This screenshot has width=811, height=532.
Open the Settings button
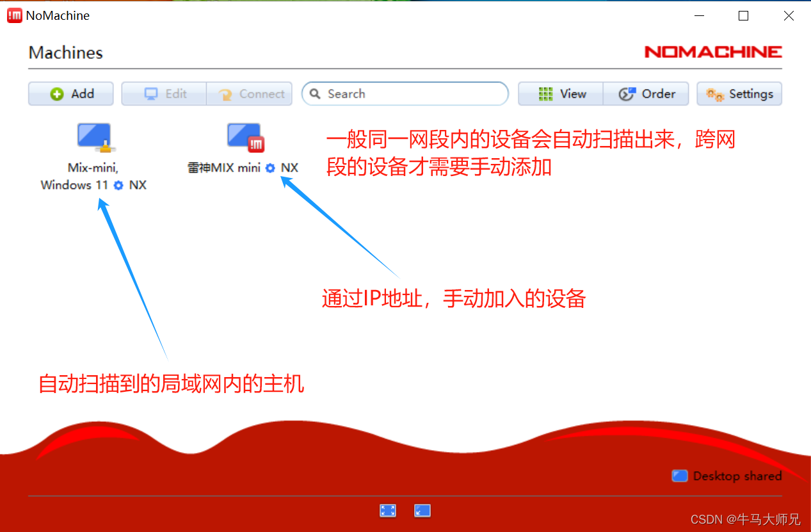coord(739,93)
